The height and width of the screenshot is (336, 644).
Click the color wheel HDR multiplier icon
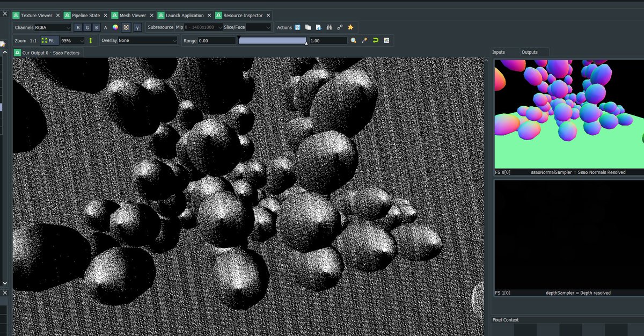point(115,27)
